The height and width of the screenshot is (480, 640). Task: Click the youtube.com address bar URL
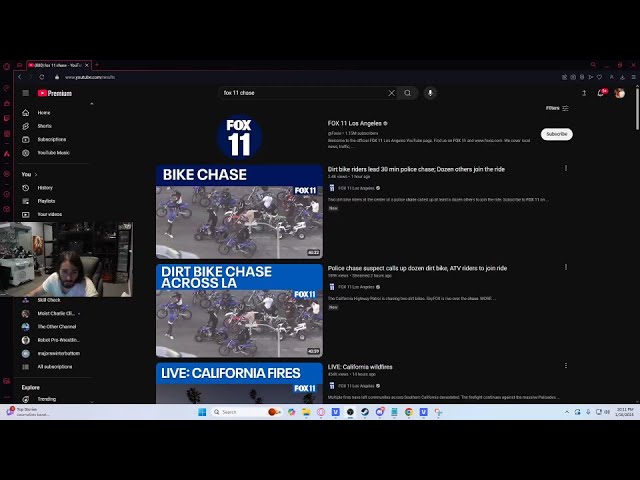[x=90, y=77]
